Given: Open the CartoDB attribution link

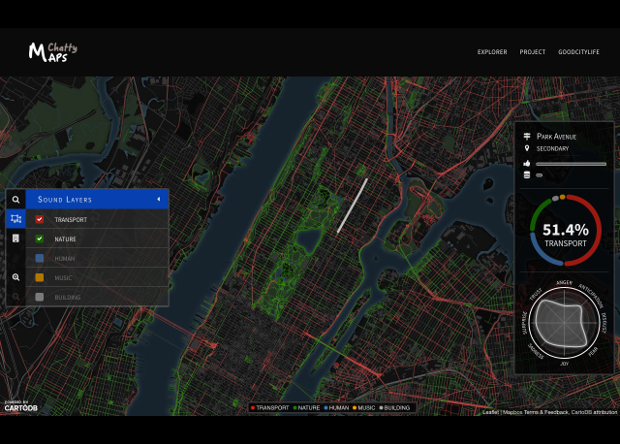Looking at the screenshot, I should coord(594,412).
